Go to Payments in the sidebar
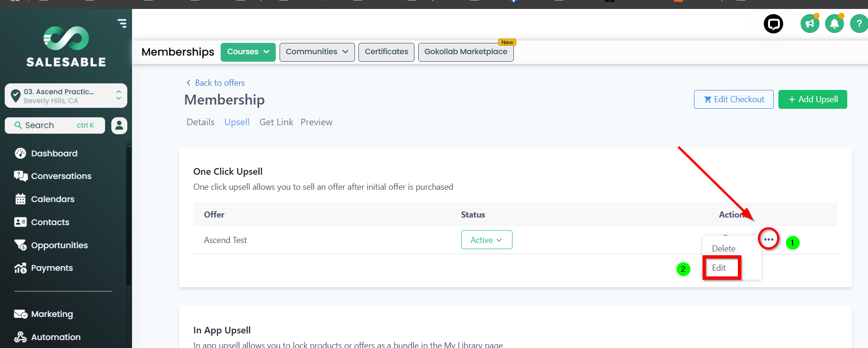The width and height of the screenshot is (868, 348). (x=52, y=268)
